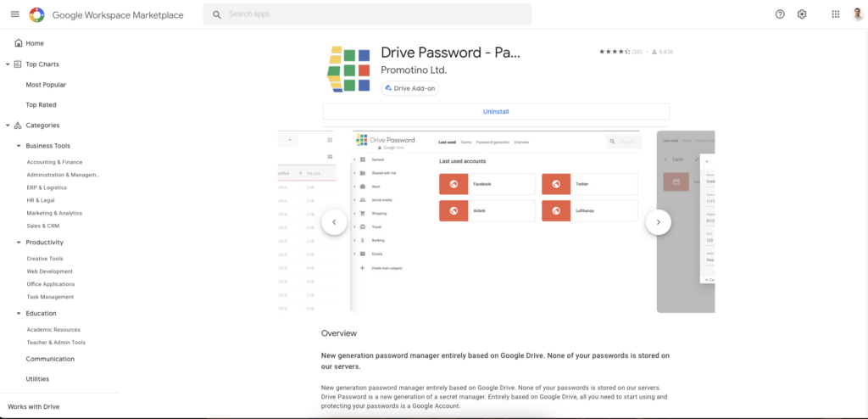This screenshot has width=868, height=419.
Task: Open Task Management category
Action: tap(50, 297)
